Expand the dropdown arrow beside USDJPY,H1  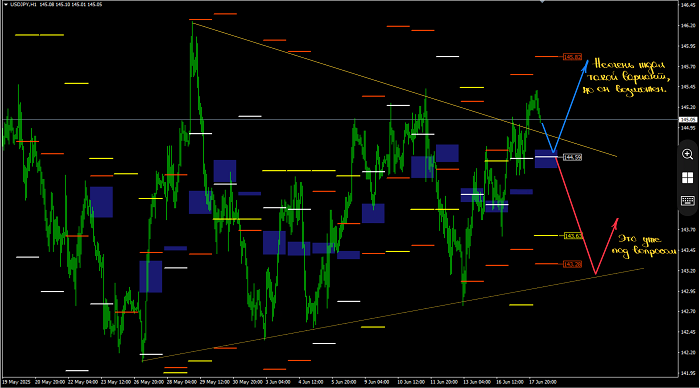click(x=6, y=4)
